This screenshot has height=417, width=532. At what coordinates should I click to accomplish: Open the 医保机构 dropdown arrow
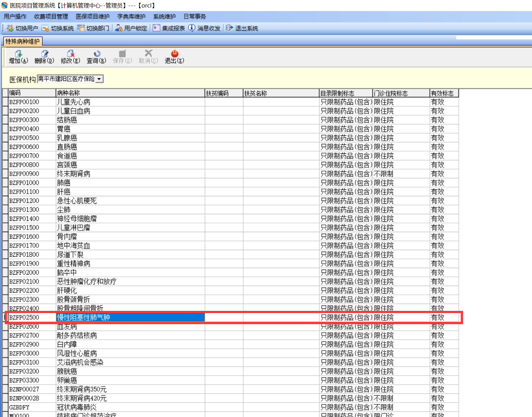tap(99, 79)
